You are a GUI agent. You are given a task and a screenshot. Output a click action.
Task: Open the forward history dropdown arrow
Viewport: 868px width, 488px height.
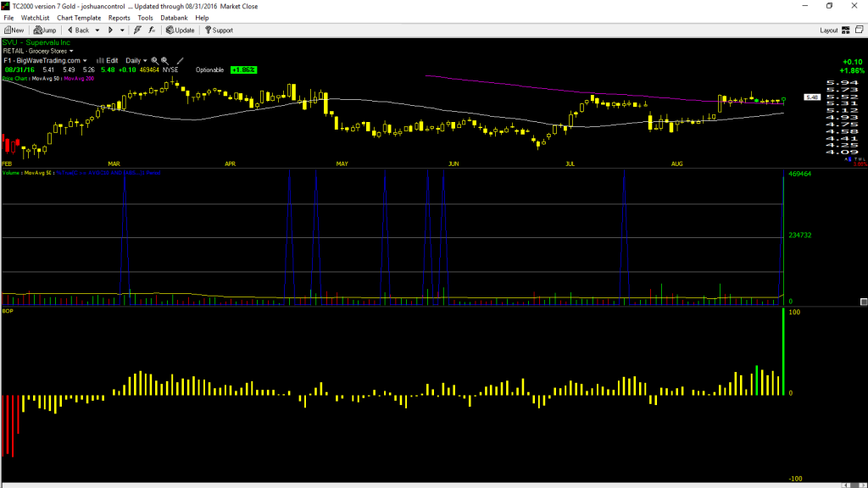click(122, 30)
